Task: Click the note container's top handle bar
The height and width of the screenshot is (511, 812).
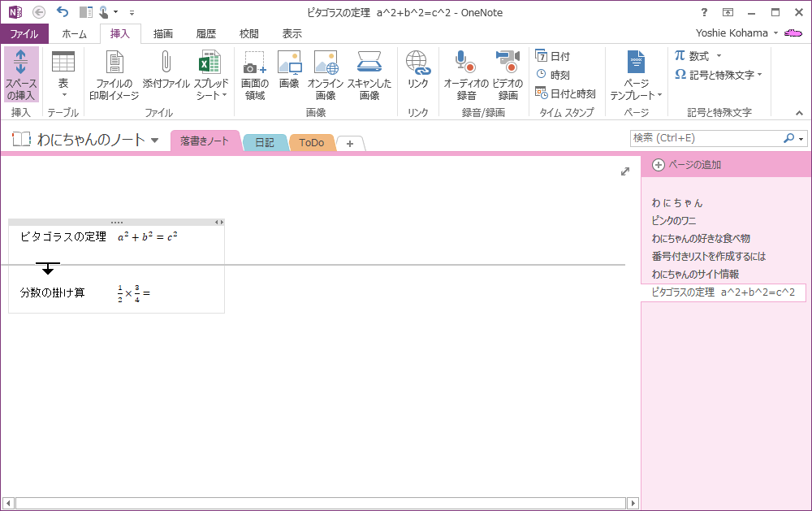Action: click(116, 223)
